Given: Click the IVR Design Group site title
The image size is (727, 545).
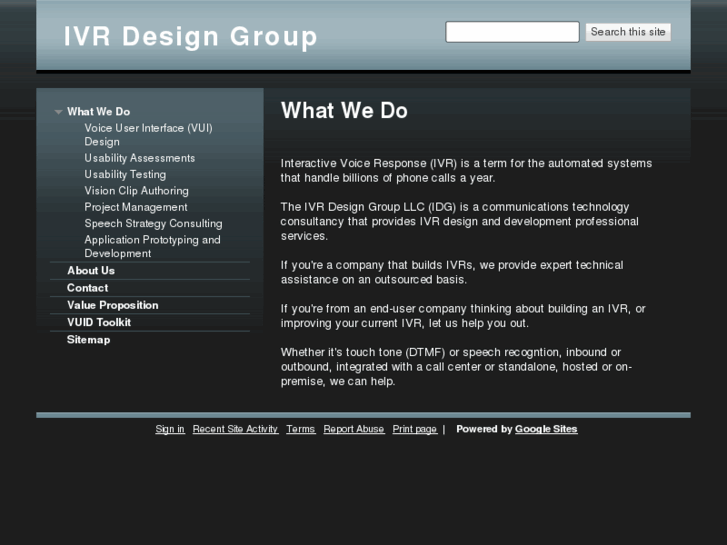Looking at the screenshot, I should [190, 36].
